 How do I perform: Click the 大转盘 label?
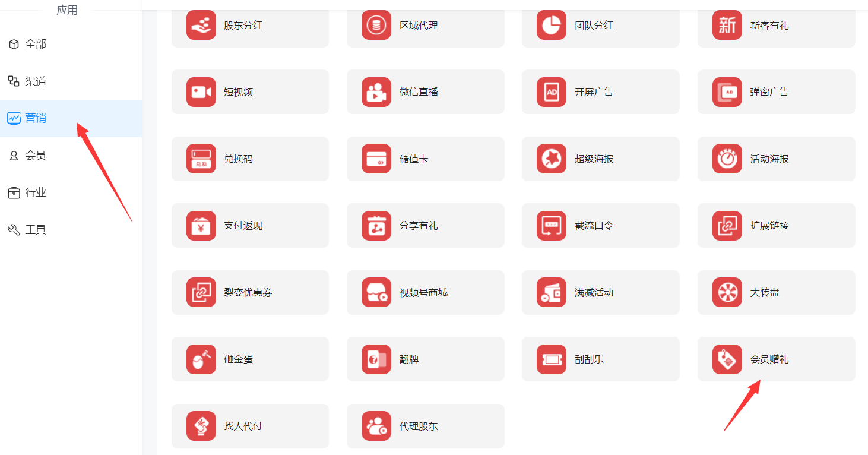(x=765, y=293)
